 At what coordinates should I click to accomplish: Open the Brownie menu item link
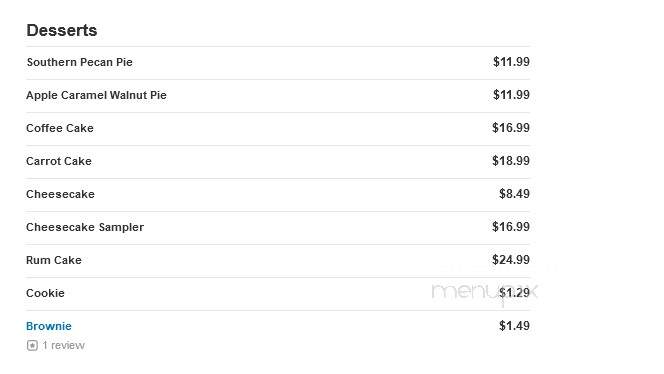point(49,326)
